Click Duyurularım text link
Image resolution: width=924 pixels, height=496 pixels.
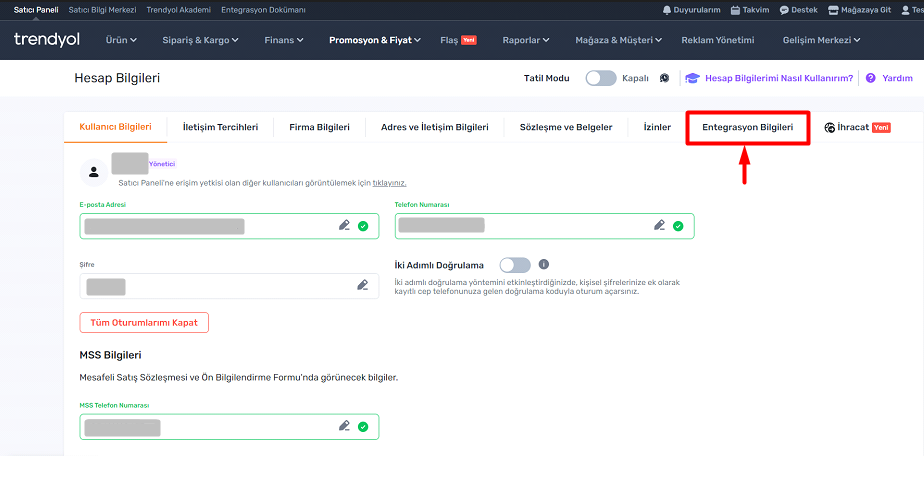[x=697, y=10]
